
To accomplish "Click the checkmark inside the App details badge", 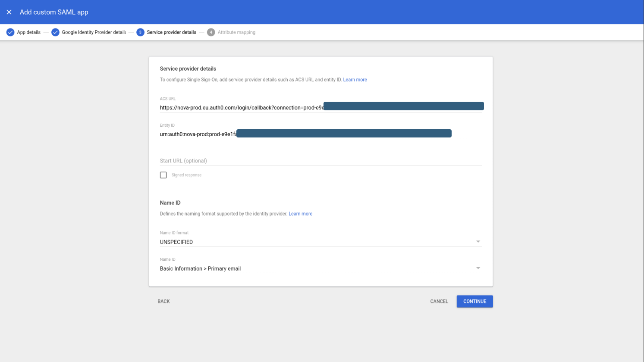I will point(10,32).
